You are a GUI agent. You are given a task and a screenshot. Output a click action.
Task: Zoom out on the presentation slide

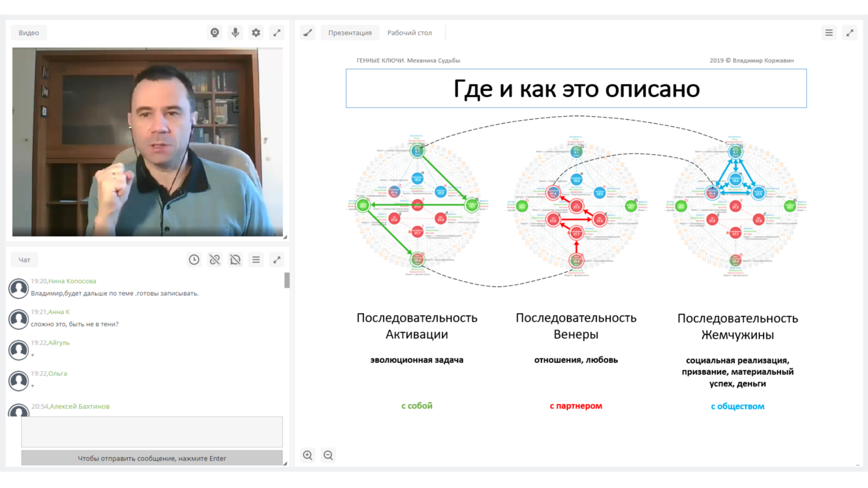pos(328,455)
